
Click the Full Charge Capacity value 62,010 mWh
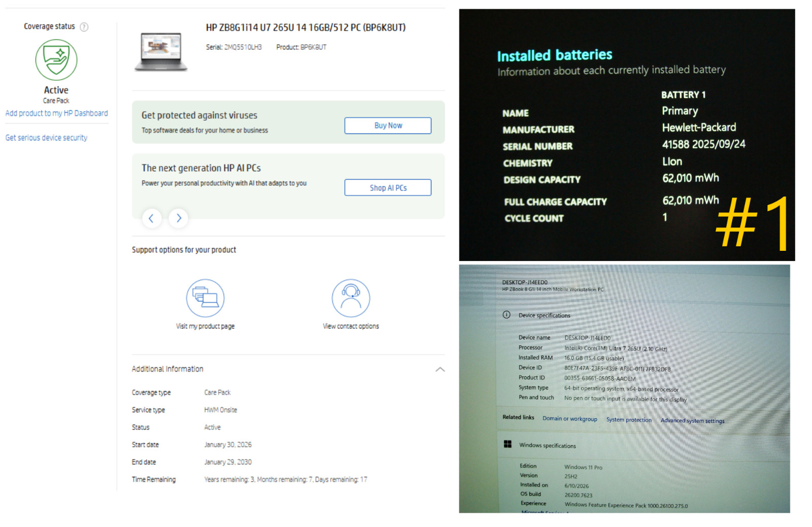pyautogui.click(x=691, y=201)
